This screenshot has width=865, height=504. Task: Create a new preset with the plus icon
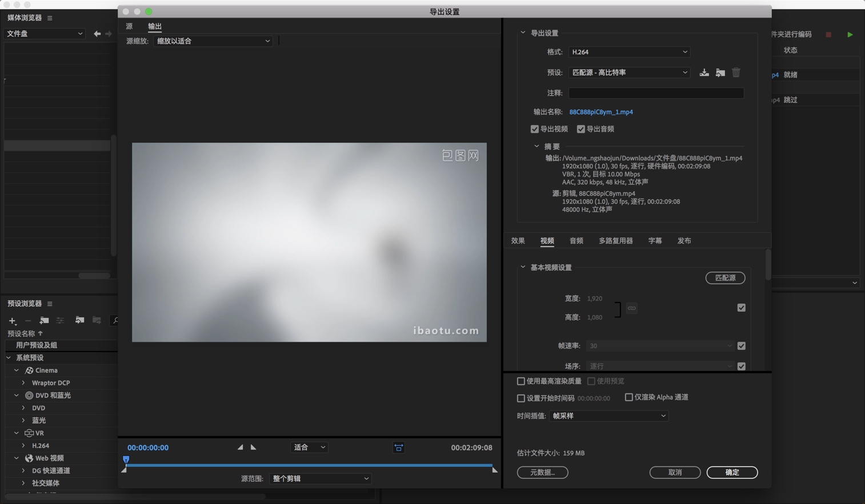(11, 321)
